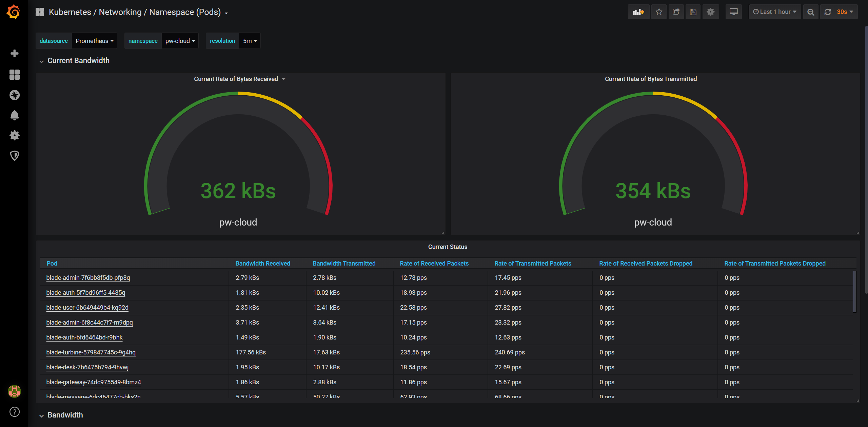Expand the Bandwidth row section
The width and height of the screenshot is (868, 427).
(x=65, y=415)
